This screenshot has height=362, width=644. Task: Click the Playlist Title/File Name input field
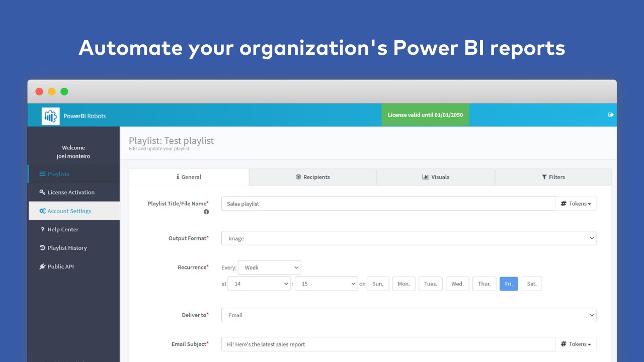[x=388, y=204]
